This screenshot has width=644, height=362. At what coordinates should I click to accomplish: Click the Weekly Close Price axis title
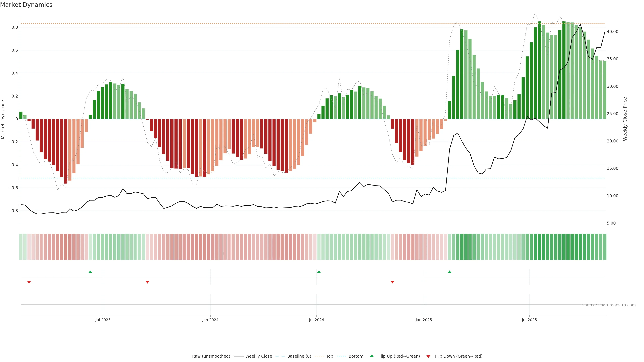(x=625, y=119)
